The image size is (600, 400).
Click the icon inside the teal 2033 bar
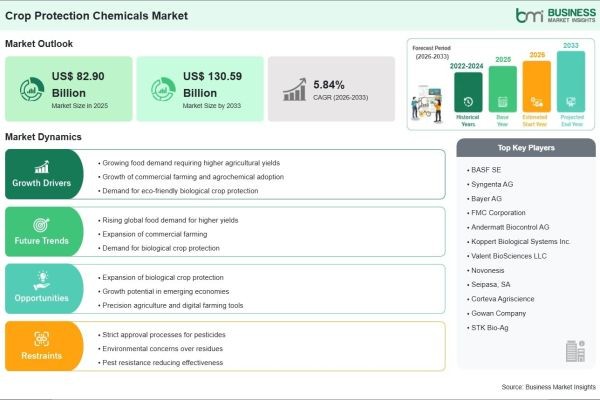(x=571, y=102)
